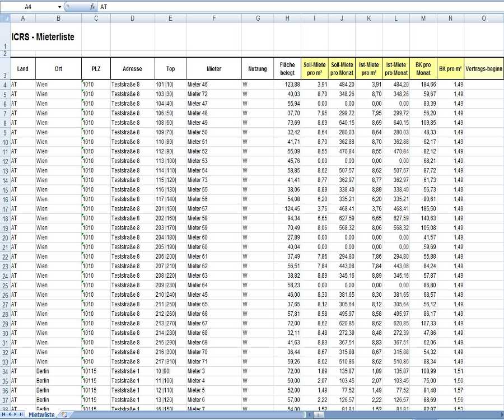This screenshot has width=504, height=420.
Task: Select BK pro m² value 1,57
Action: pos(450,390)
